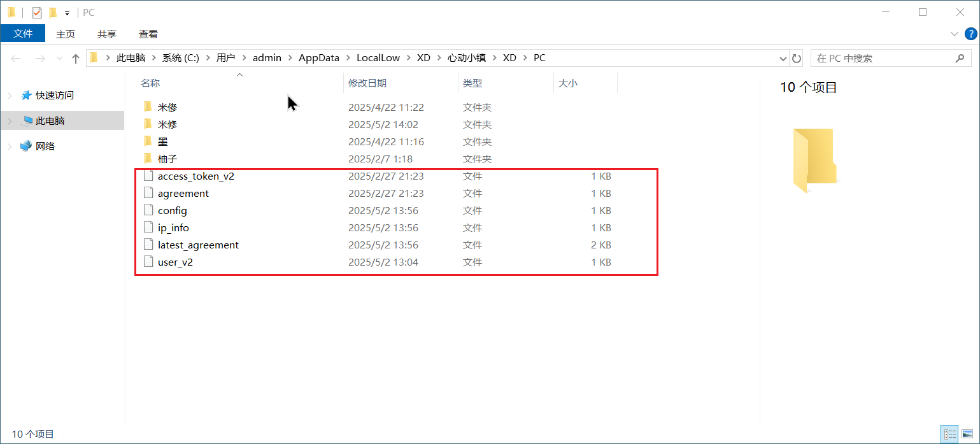980x444 pixels.
Task: Open the 文件 menu tab
Action: 23,34
